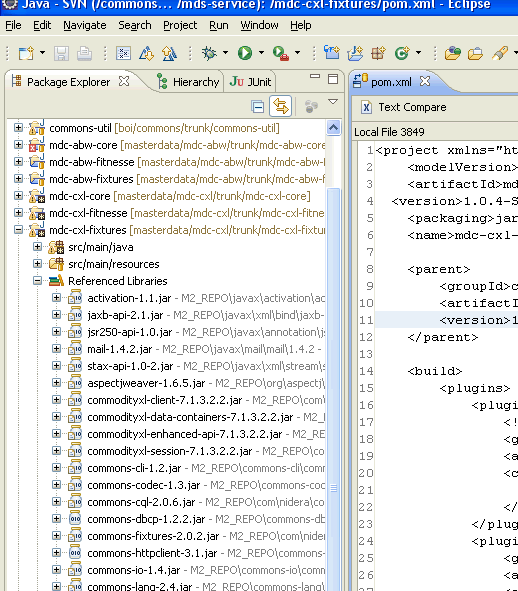Open the Package Explorer view menu triangle
Viewport: 518px width, 591px height.
(x=333, y=101)
